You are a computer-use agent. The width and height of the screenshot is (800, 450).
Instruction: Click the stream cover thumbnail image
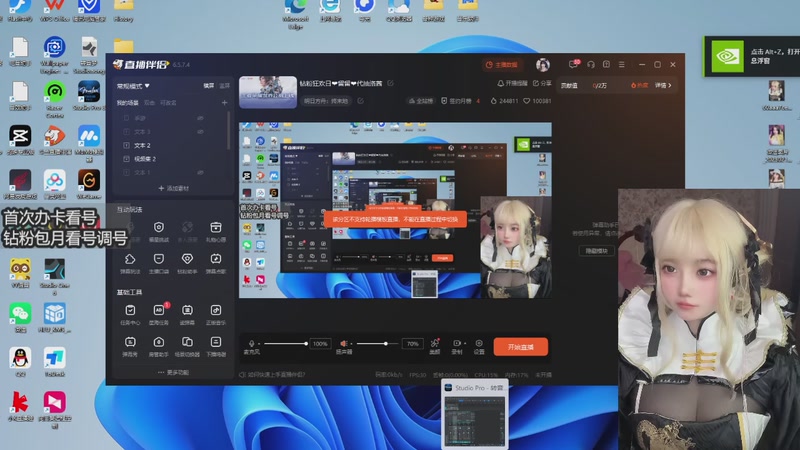[x=268, y=92]
